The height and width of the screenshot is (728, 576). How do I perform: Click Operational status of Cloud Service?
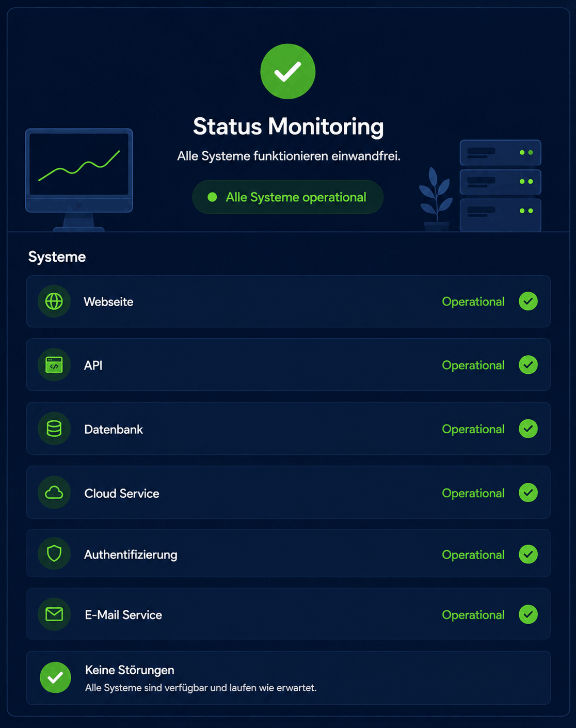click(x=473, y=493)
